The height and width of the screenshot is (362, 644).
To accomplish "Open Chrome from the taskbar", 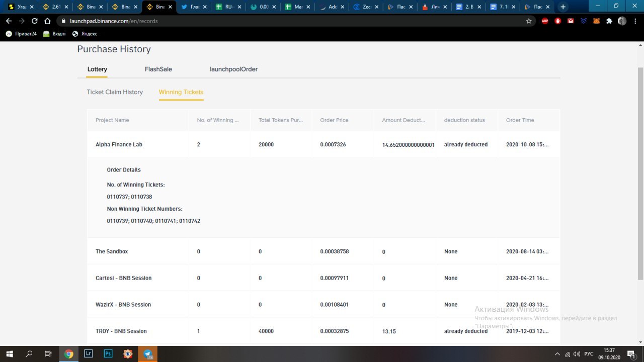I will tap(69, 354).
